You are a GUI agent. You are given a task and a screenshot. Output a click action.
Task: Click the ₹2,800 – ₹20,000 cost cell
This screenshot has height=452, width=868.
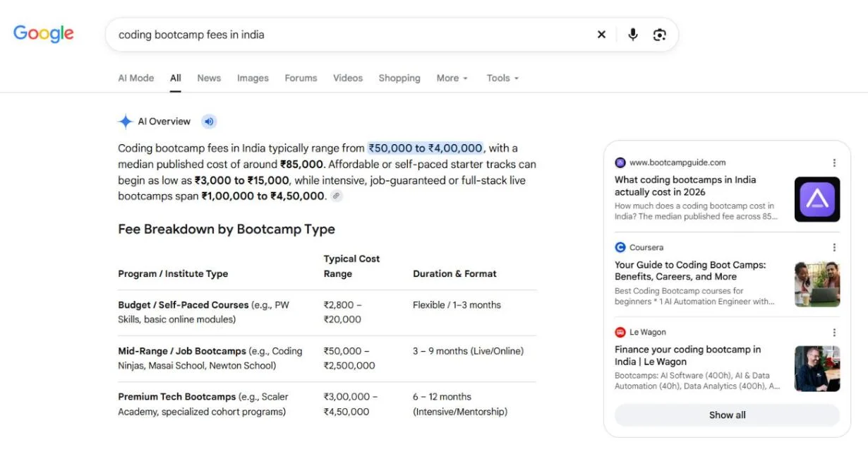click(343, 312)
